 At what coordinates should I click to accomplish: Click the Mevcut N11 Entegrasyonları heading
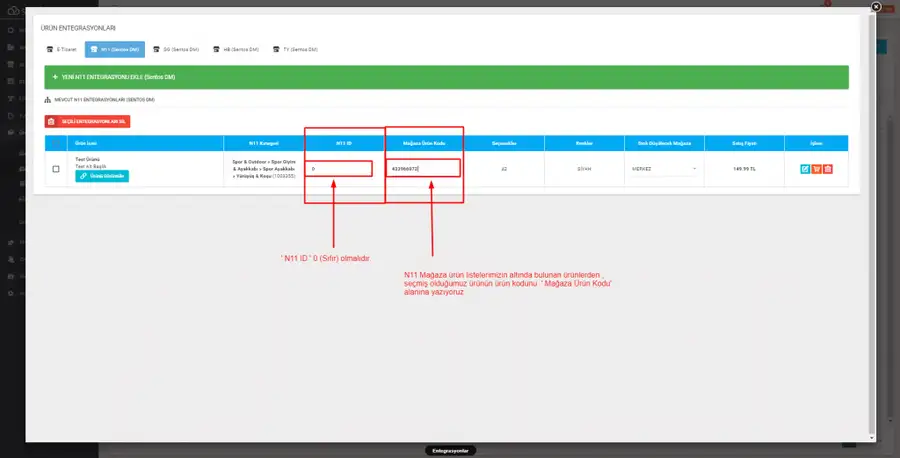coord(104,100)
